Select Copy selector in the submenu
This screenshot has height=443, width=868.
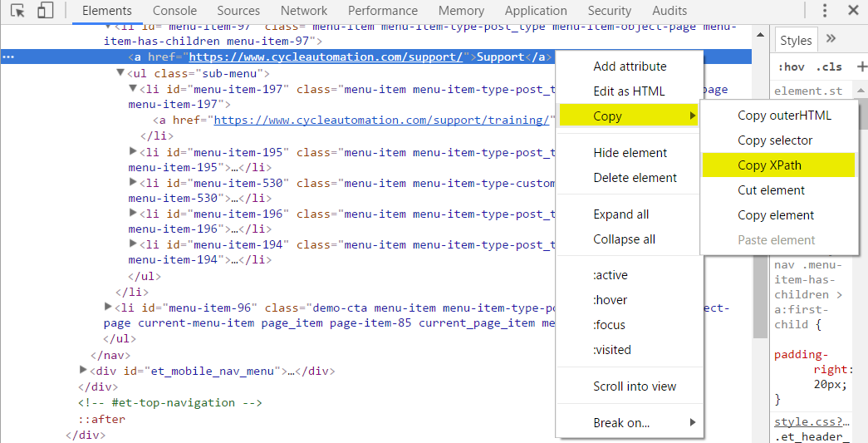pos(779,140)
